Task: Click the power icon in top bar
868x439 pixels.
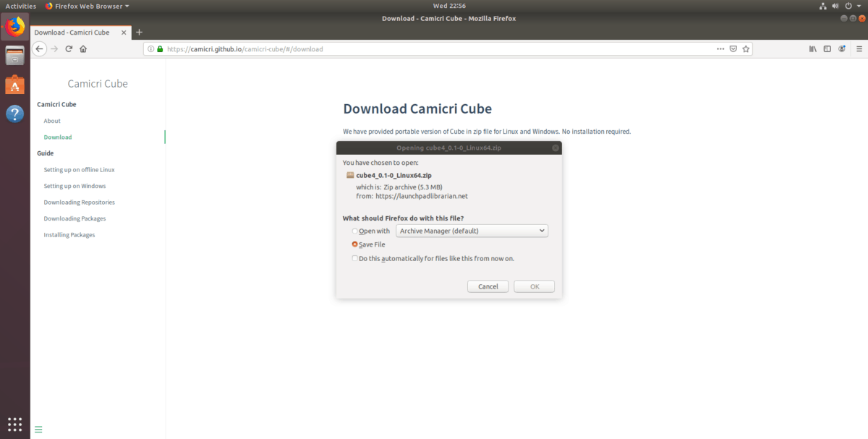Action: point(849,6)
